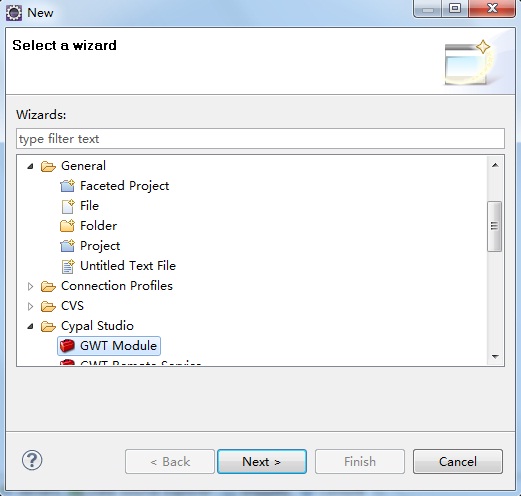Pick the Untitled Text File icon
The height and width of the screenshot is (496, 521).
pos(68,266)
